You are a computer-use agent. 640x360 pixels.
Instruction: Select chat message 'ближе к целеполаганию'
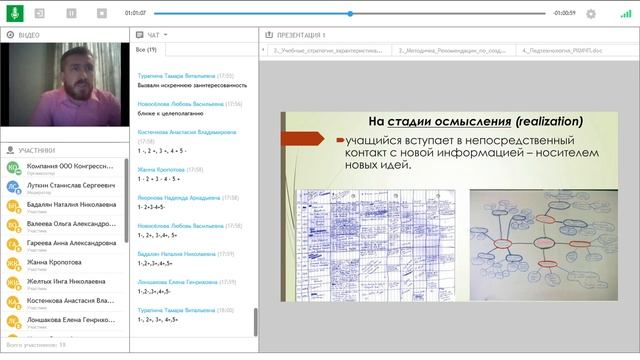[x=170, y=113]
